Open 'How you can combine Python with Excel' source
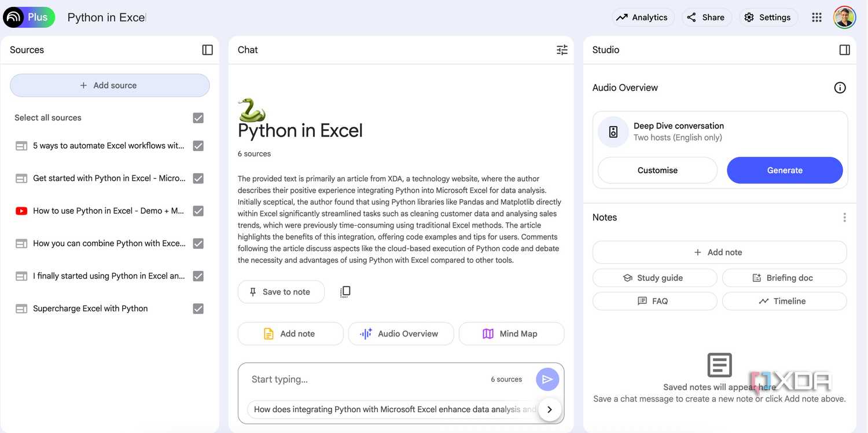Screen dimensions: 868x433 (x=109, y=244)
